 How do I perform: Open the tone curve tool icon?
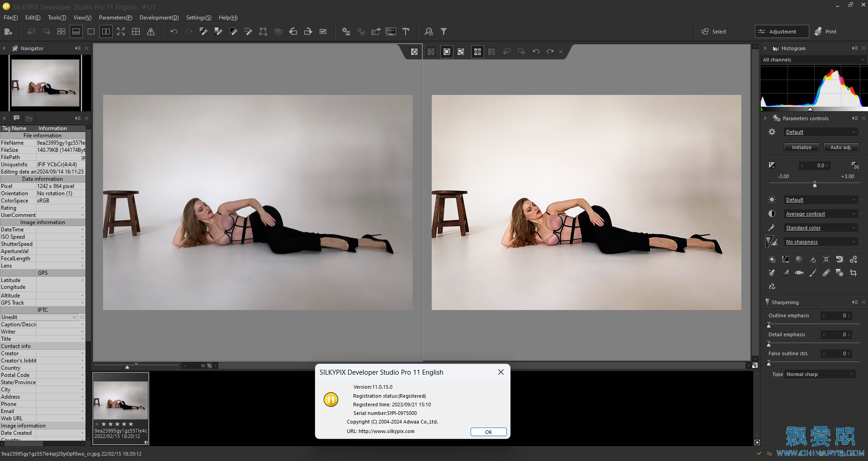pyautogui.click(x=785, y=259)
